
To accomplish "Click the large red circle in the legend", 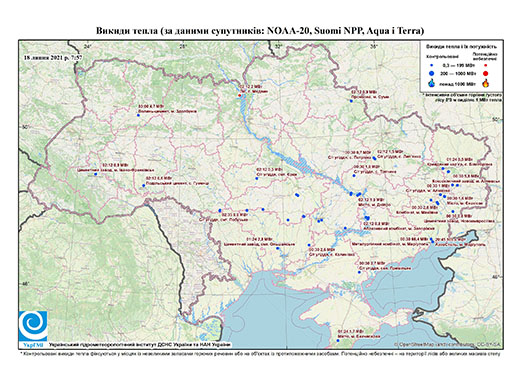I will [x=486, y=74].
